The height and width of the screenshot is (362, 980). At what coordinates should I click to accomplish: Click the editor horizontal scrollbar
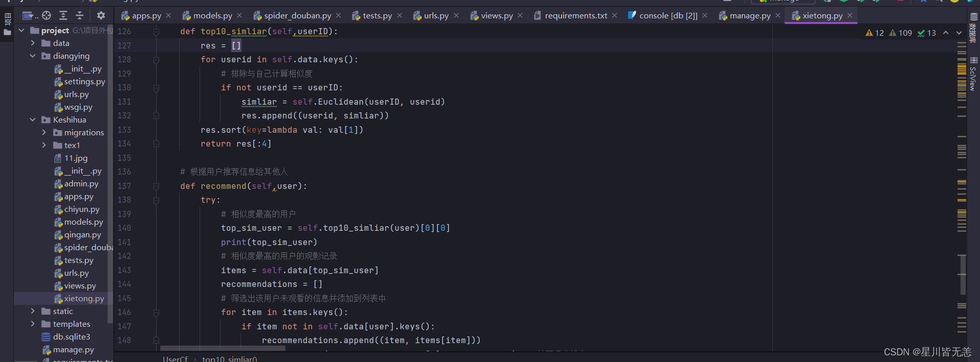223,348
